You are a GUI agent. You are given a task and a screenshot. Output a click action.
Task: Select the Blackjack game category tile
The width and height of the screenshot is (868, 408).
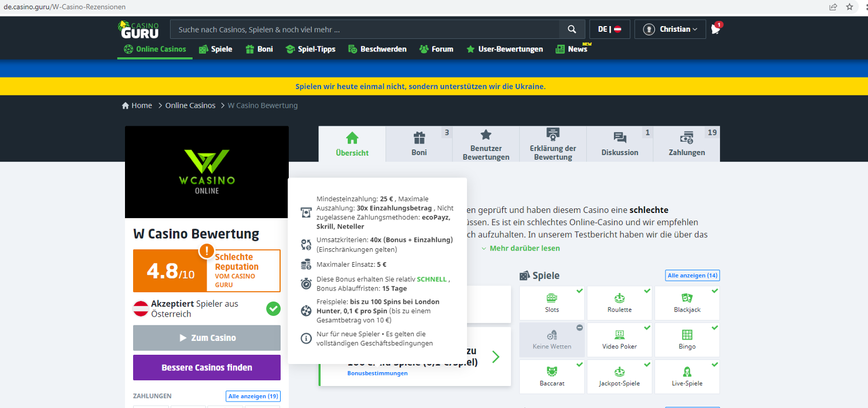(687, 303)
